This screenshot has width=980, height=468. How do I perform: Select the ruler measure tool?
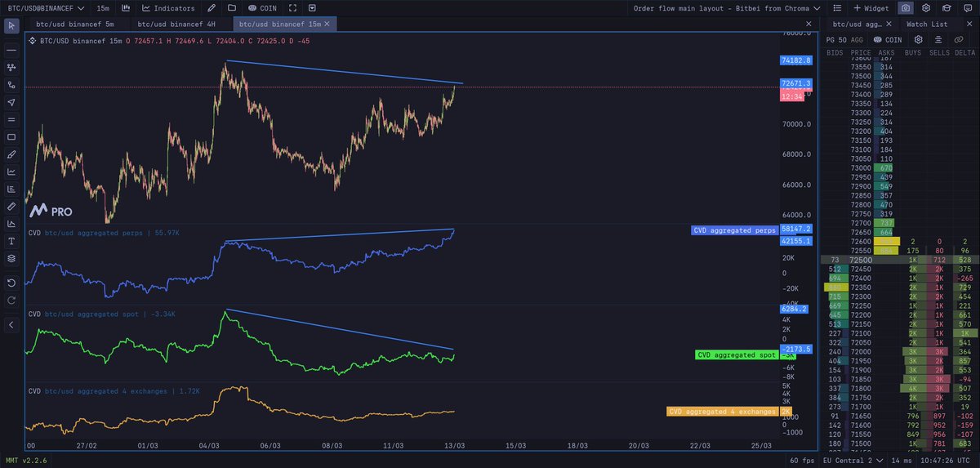pyautogui.click(x=11, y=207)
